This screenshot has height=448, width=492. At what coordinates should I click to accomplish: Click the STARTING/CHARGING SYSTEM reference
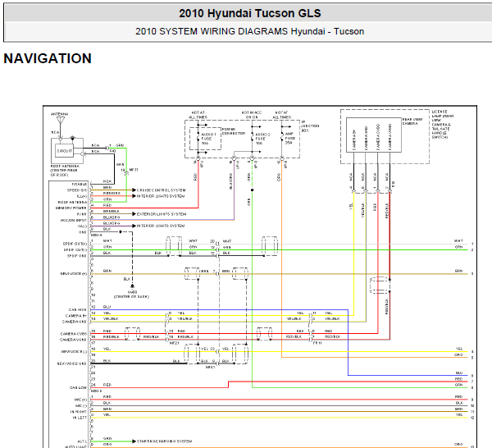165,441
